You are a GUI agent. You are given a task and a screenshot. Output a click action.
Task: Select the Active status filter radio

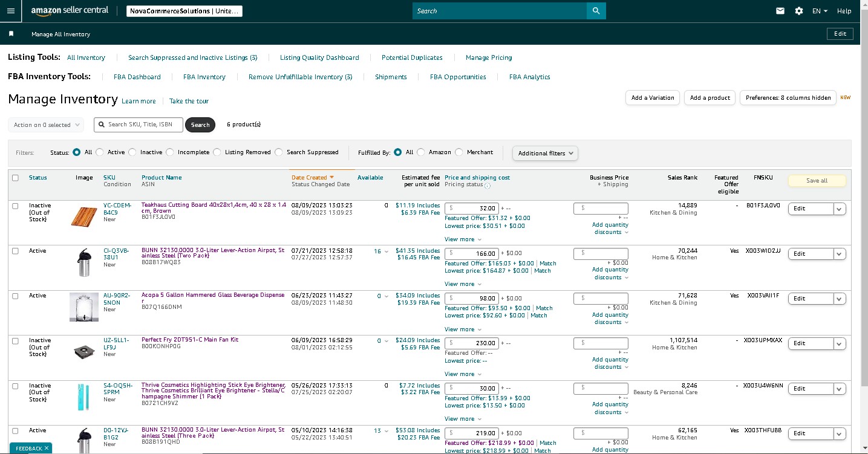[x=100, y=152]
